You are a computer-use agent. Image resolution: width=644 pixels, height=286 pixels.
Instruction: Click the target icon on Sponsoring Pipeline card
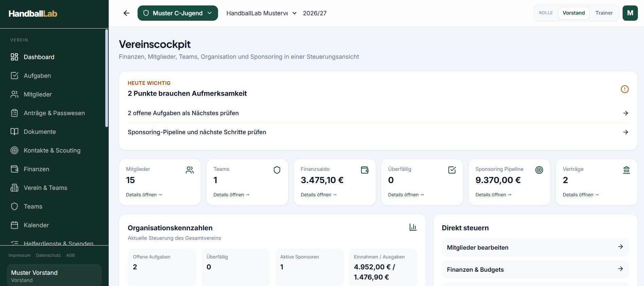[539, 170]
